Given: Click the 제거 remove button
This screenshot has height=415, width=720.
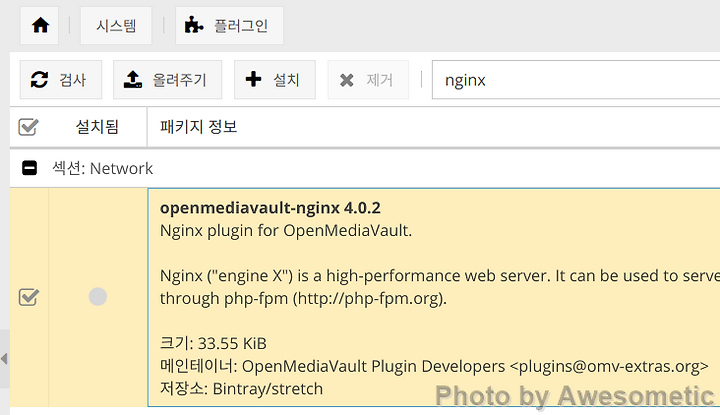Looking at the screenshot, I should [x=368, y=79].
